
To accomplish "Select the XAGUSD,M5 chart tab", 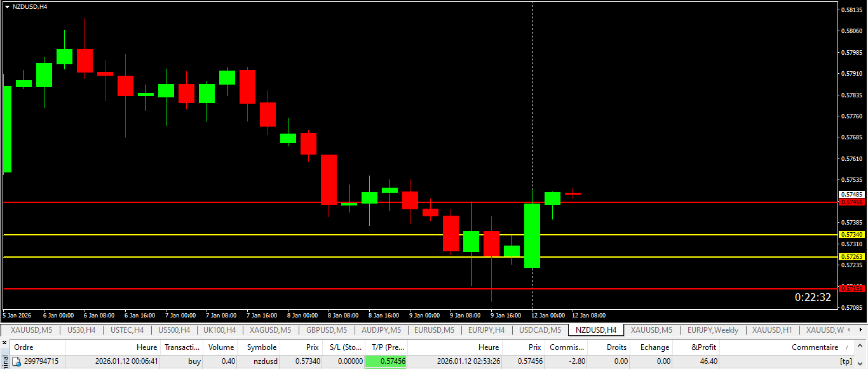I will [x=270, y=330].
